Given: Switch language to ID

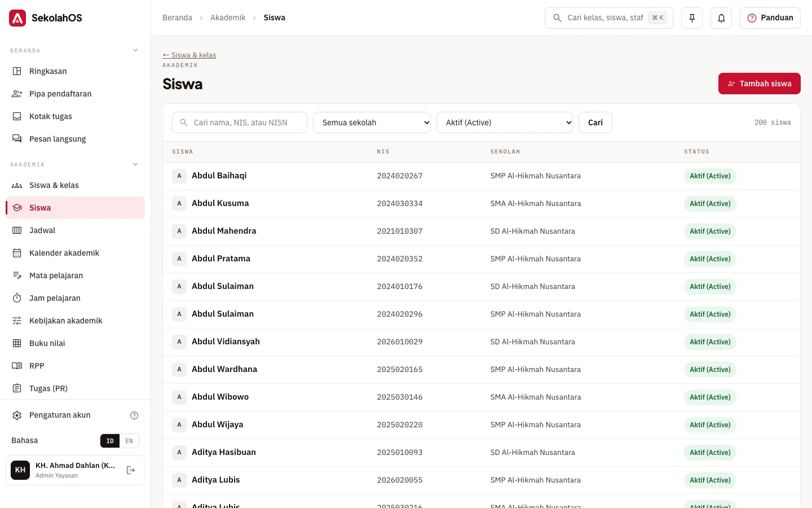Looking at the screenshot, I should click(110, 441).
